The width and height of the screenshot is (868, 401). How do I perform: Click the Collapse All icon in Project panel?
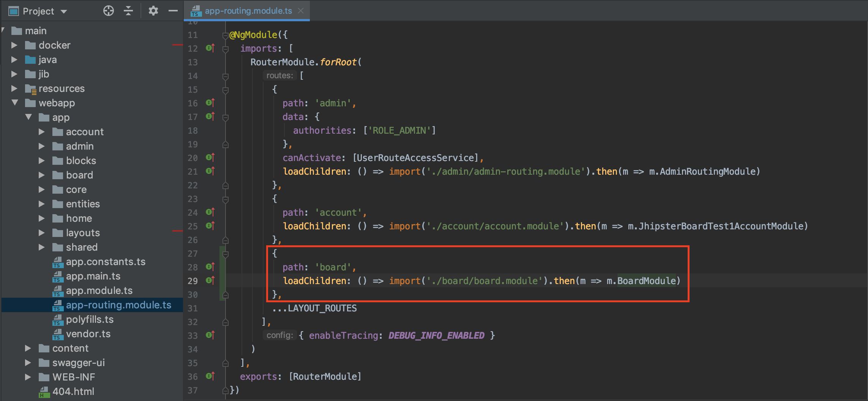128,11
